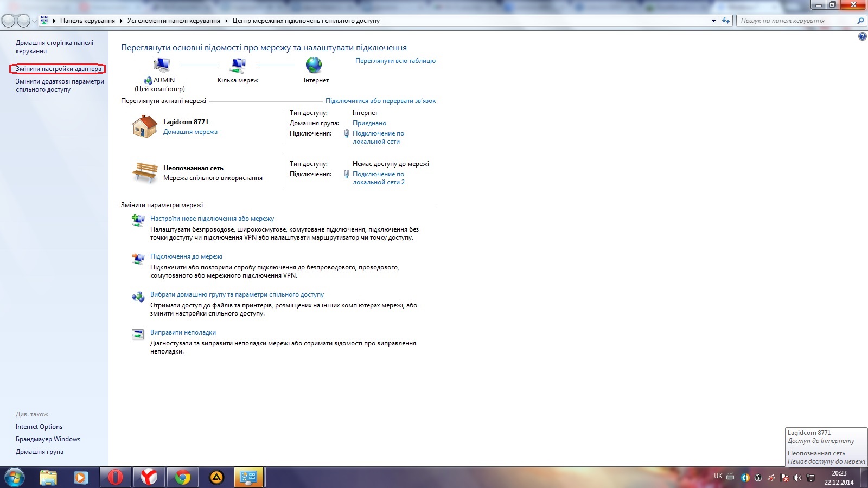This screenshot has height=488, width=868.
Task: Click the Action Center flag icon in tray
Action: [784, 478]
